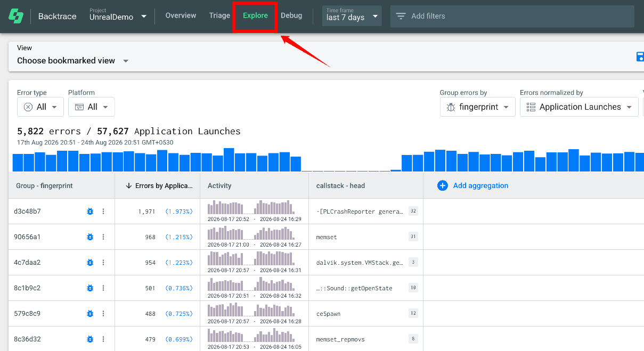The width and height of the screenshot is (644, 351).
Task: Click the dalvik.system.VMStack callstack text
Action: tap(360, 263)
